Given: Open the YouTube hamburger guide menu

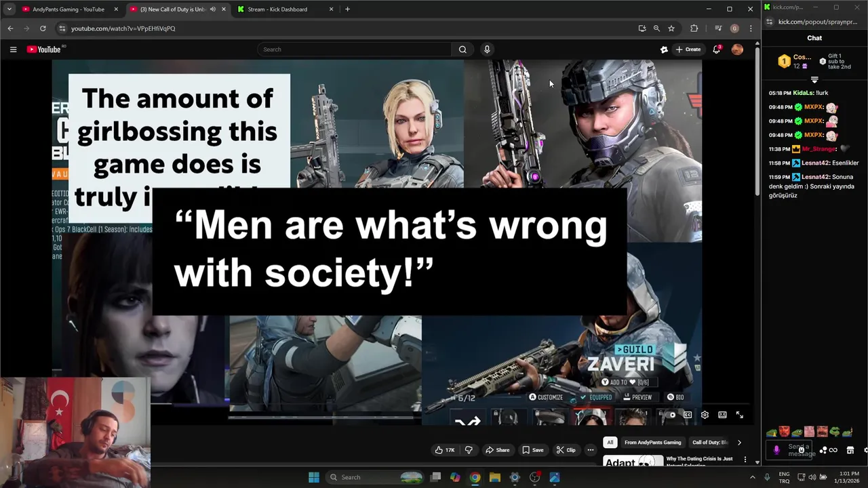Looking at the screenshot, I should pyautogui.click(x=13, y=49).
